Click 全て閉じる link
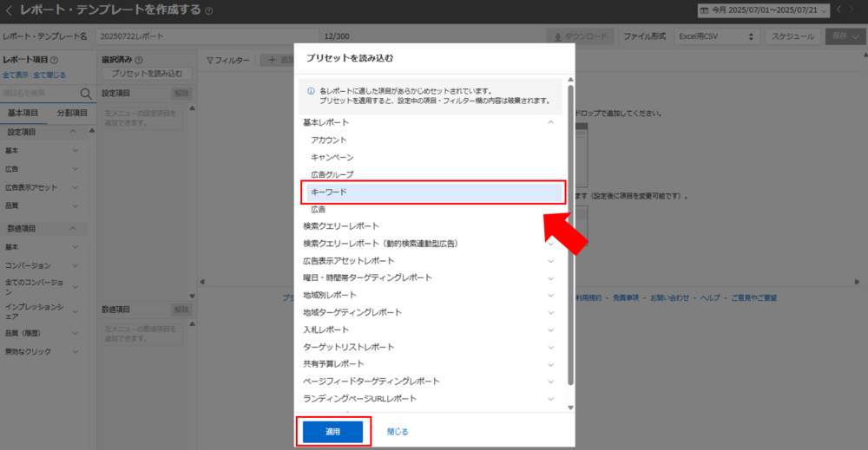The image size is (868, 450). tap(49, 75)
